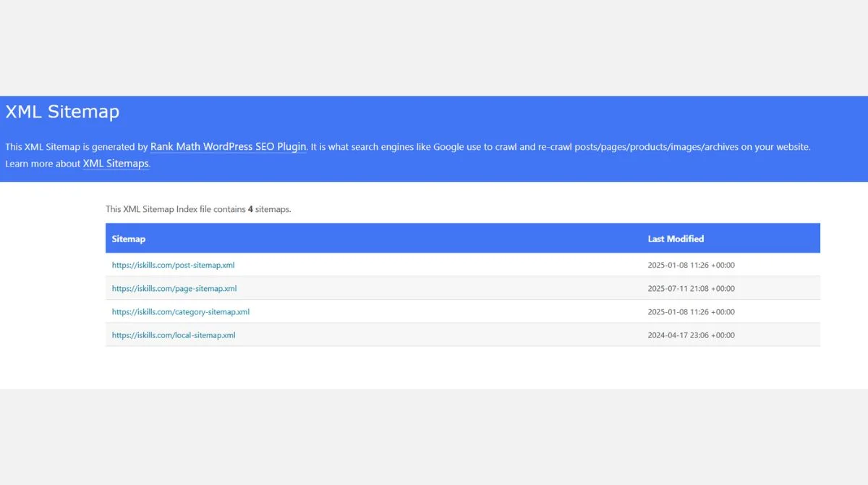Open the Rank Math WordPress SEO Plugin link
Image resolution: width=868 pixels, height=485 pixels.
tap(229, 146)
